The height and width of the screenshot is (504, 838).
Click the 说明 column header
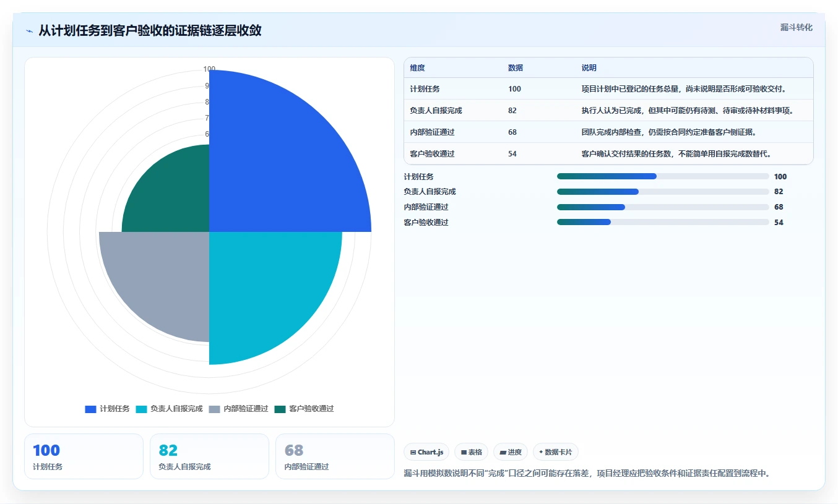(x=589, y=68)
